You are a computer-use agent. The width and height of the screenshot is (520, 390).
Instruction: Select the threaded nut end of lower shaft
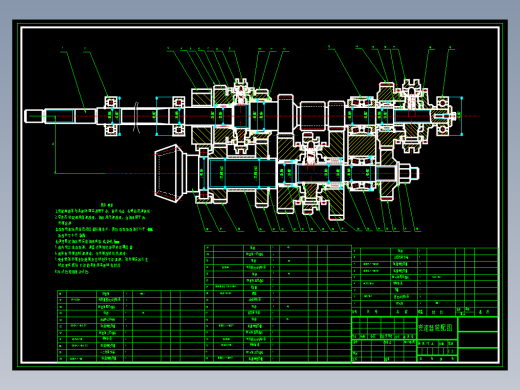(409, 173)
